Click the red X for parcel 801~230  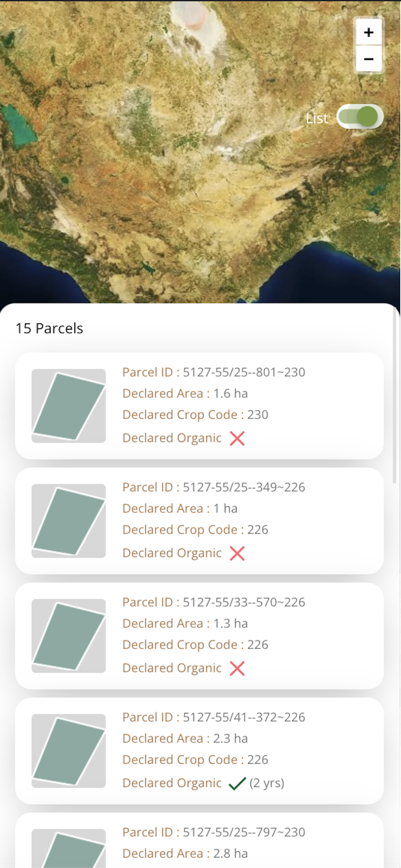click(237, 439)
